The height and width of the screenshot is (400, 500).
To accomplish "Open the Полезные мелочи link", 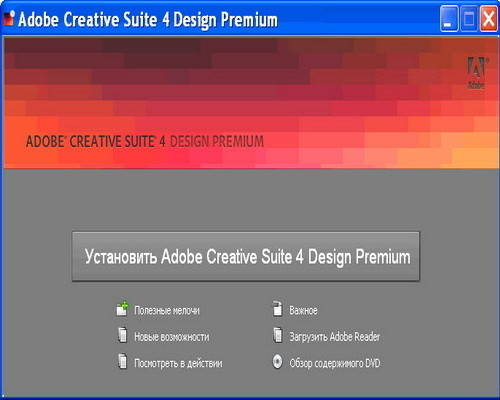I will tap(167, 310).
